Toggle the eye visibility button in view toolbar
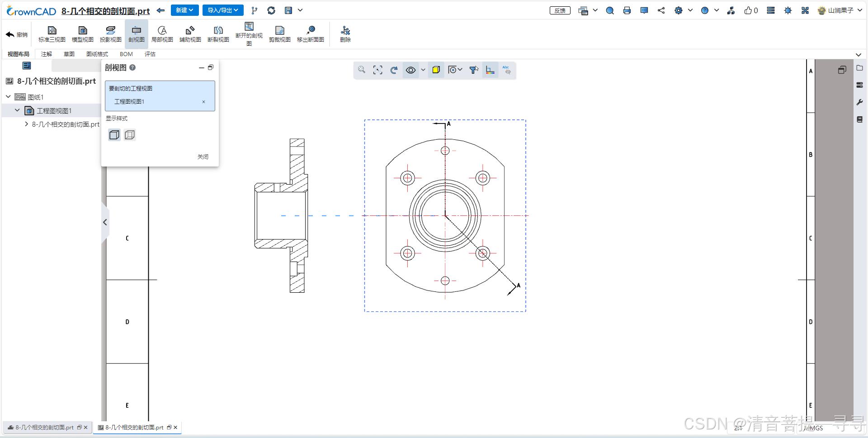 (410, 70)
